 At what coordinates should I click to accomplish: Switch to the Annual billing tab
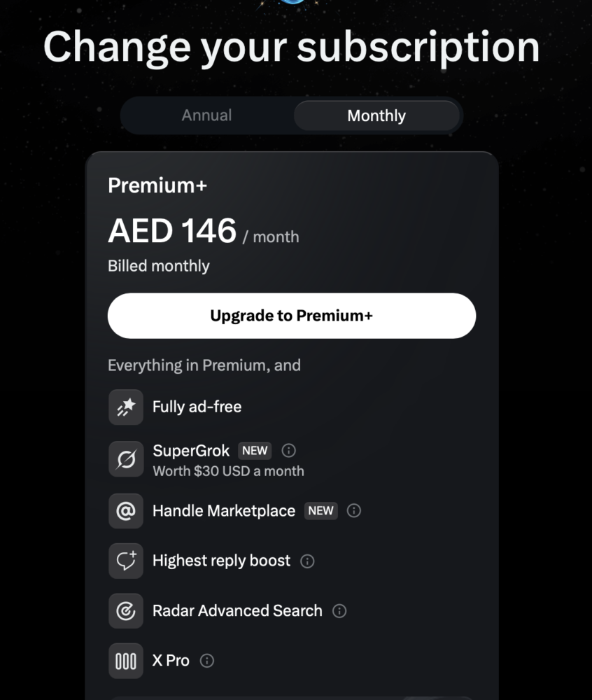206,115
